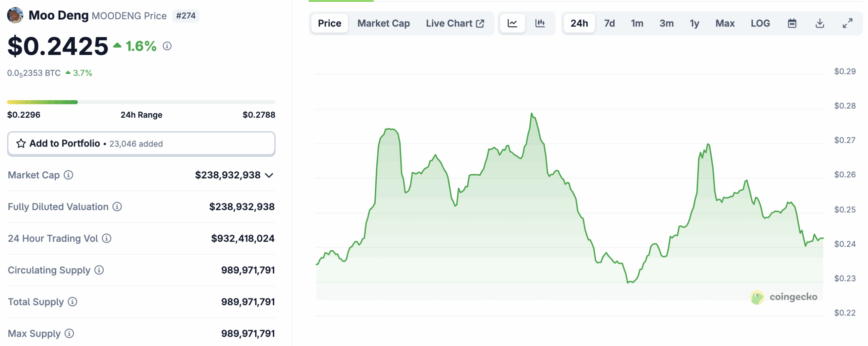Click the Circulating Supply 989,971,791 value

pos(248,270)
